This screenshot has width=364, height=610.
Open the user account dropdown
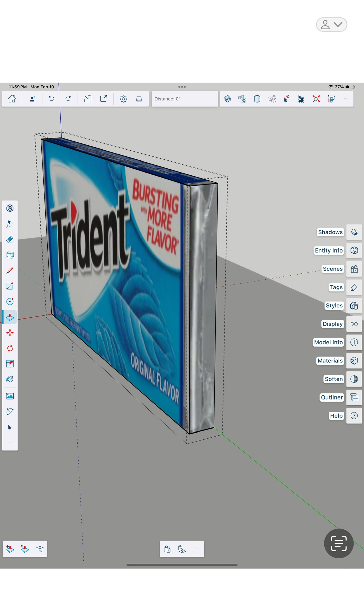point(331,25)
